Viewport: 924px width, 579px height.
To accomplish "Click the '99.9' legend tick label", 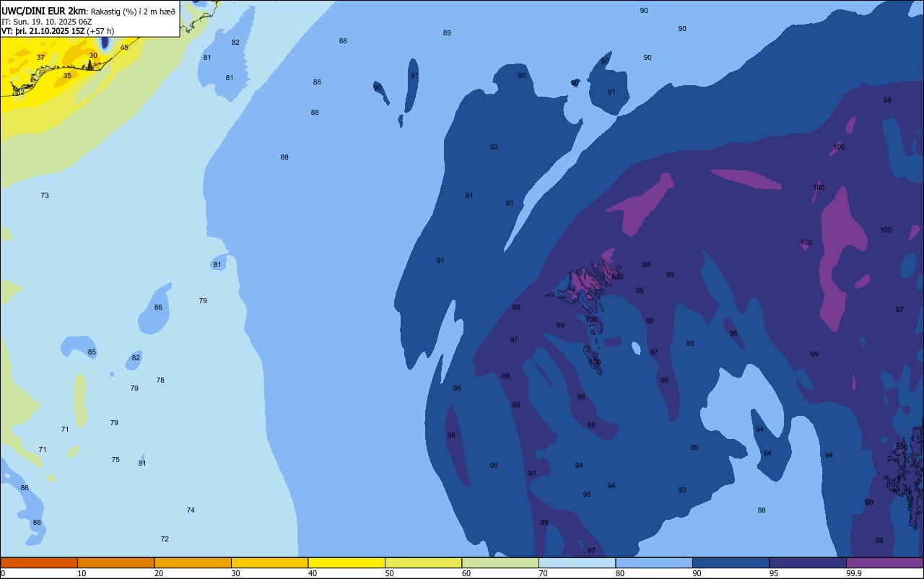I will pos(855,573).
